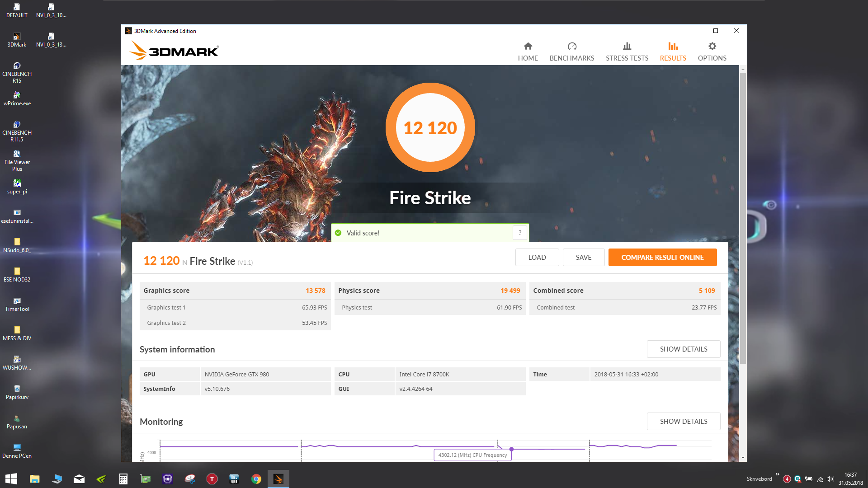
Task: Click the LOAD result button
Action: point(537,257)
